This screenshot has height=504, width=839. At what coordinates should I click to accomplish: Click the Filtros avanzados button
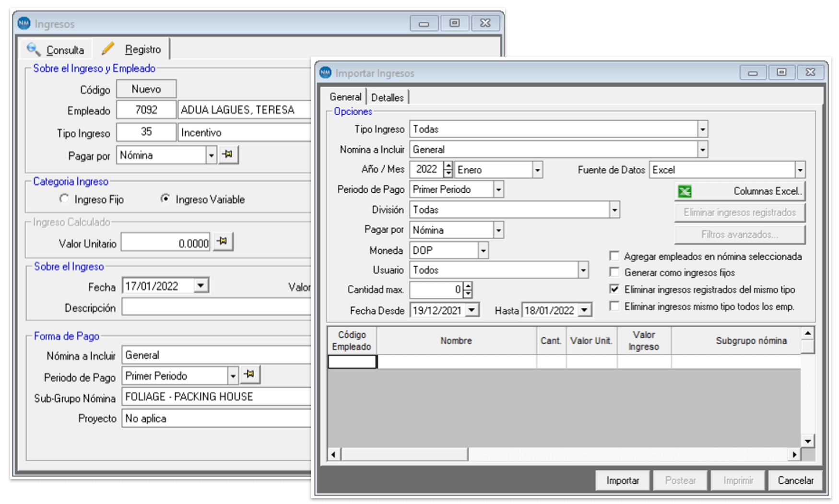pos(740,234)
